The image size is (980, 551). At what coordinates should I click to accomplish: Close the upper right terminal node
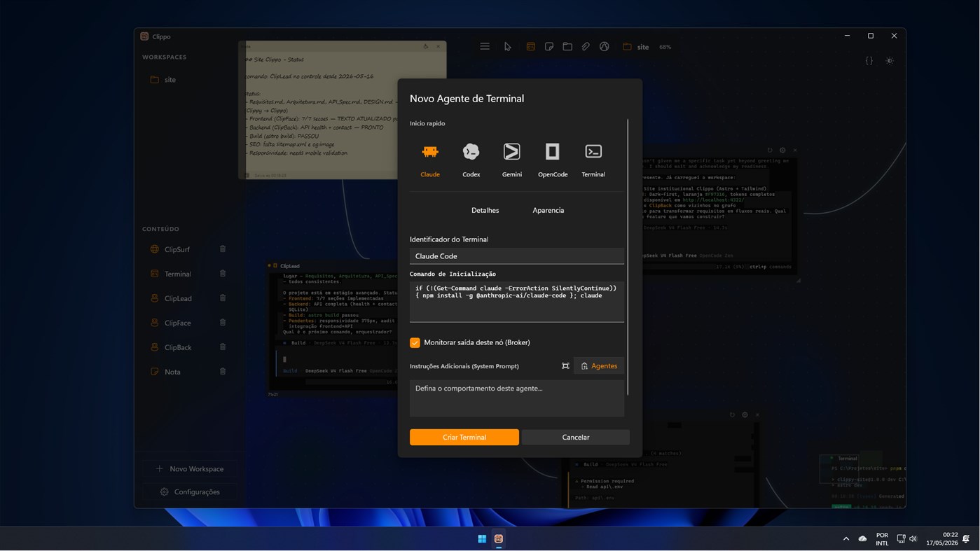coord(795,150)
